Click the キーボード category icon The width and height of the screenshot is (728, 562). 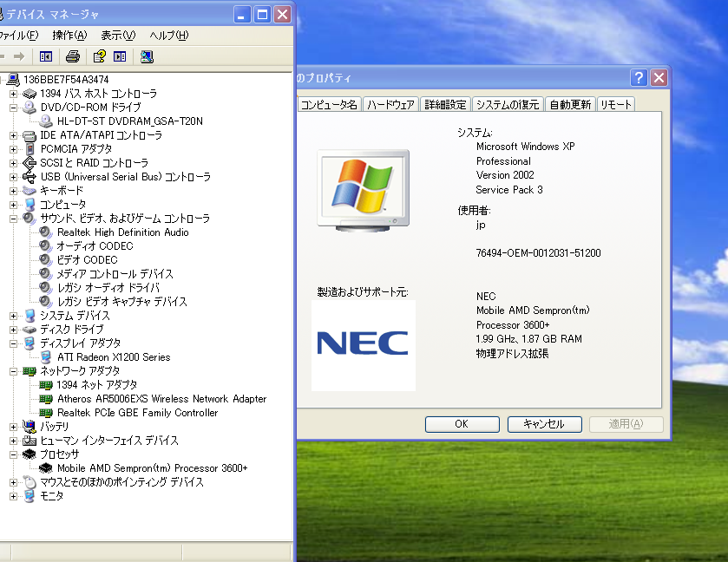30,191
